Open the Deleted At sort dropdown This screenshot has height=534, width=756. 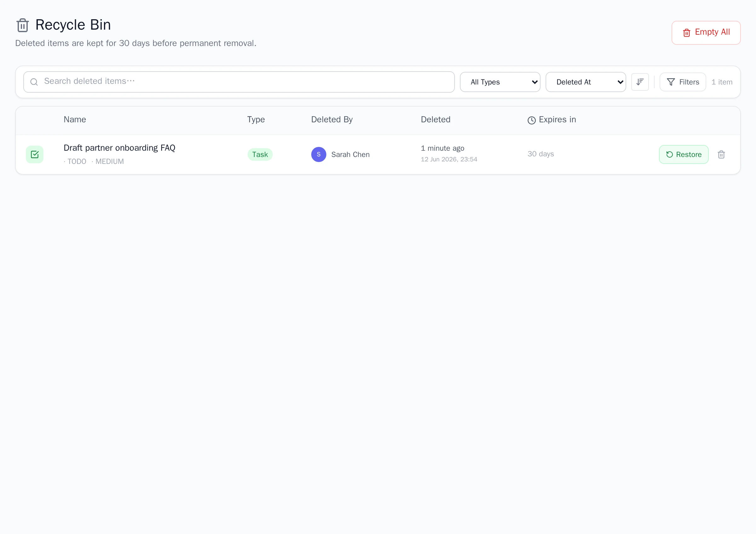[x=586, y=82]
